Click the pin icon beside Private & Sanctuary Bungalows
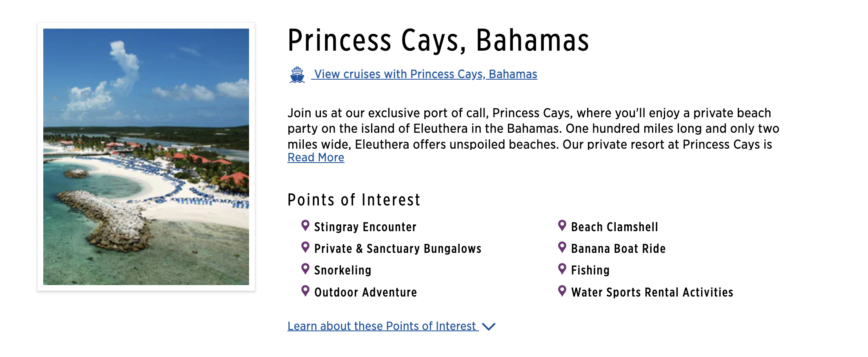 (x=305, y=247)
